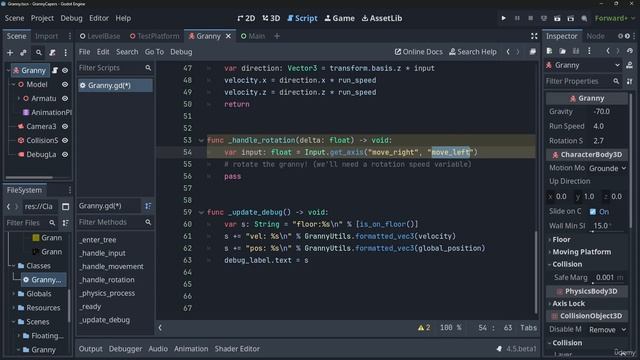The height and width of the screenshot is (360, 640).
Task: Open the Animation bottom panel
Action: coord(191,349)
